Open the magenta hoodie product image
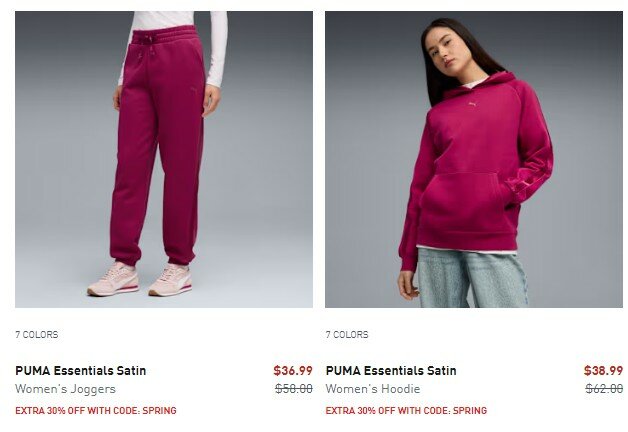 (474, 159)
